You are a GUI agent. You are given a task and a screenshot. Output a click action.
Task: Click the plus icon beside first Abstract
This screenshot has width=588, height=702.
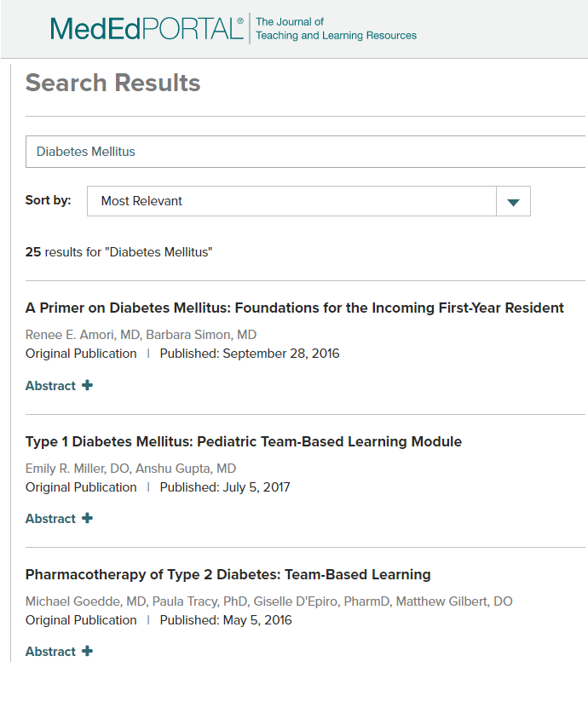pos(87,385)
